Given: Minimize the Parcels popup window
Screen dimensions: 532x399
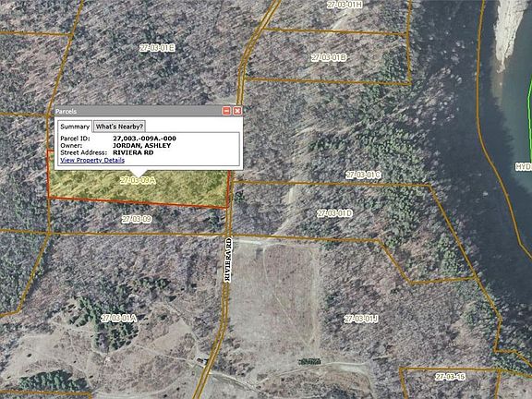Looking at the screenshot, I should point(226,111).
